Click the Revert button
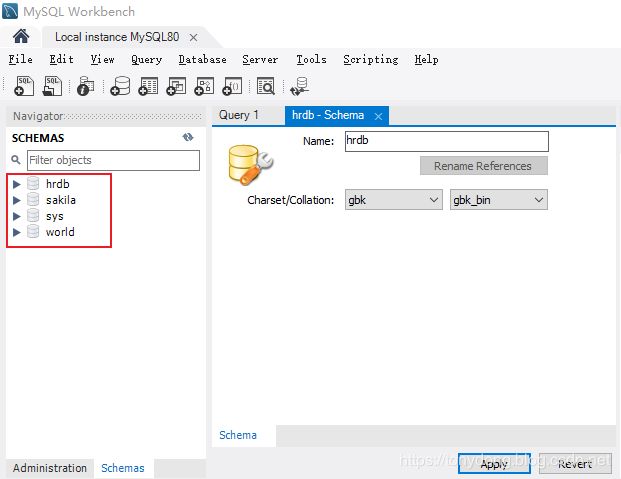Viewport: 621px width, 479px height. 575,464
